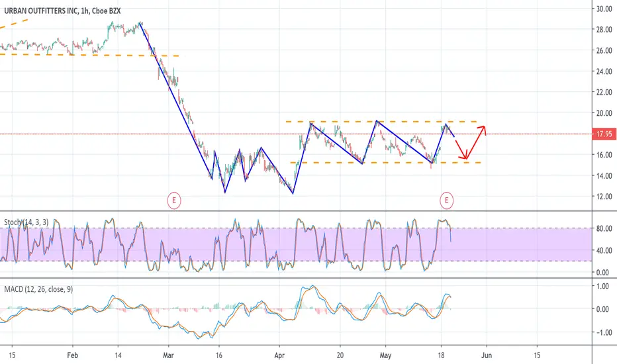Click the 26.00 price axis label
This screenshot has height=364, width=617.
pos(604,50)
